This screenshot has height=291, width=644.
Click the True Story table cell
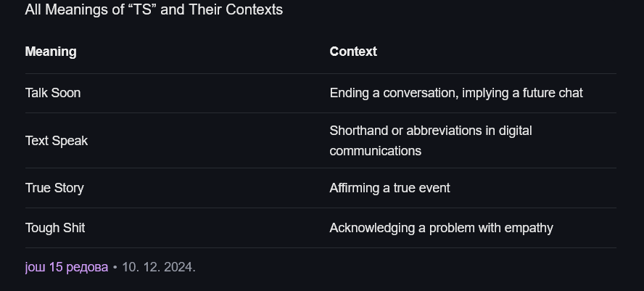54,188
